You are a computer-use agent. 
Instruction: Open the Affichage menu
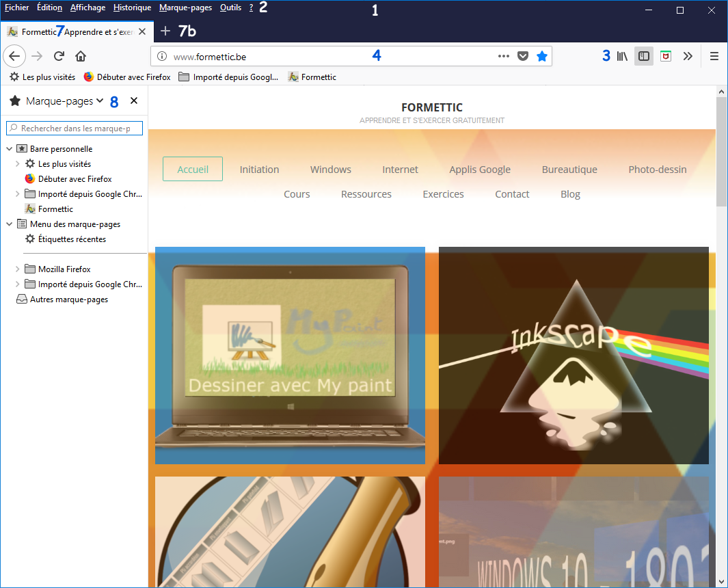[87, 8]
